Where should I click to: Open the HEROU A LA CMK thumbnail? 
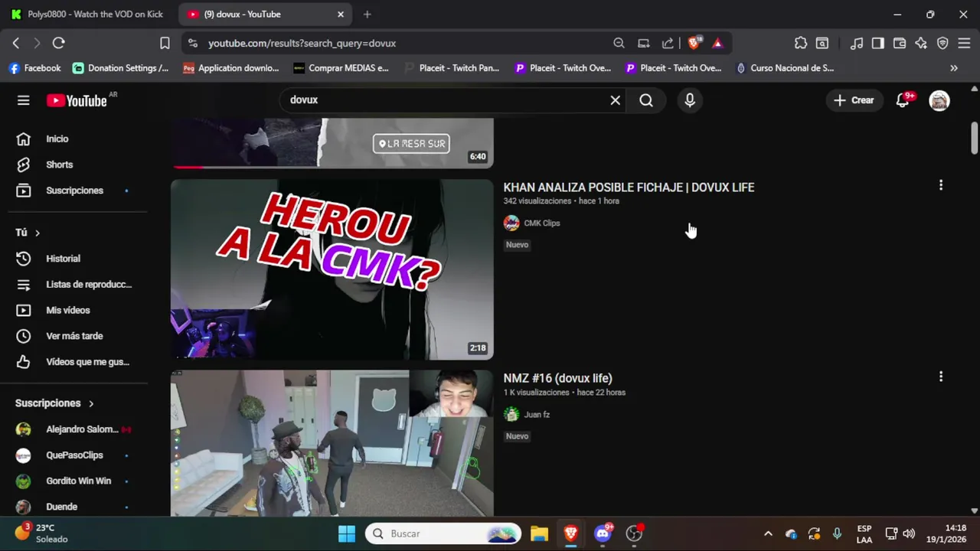coord(332,269)
